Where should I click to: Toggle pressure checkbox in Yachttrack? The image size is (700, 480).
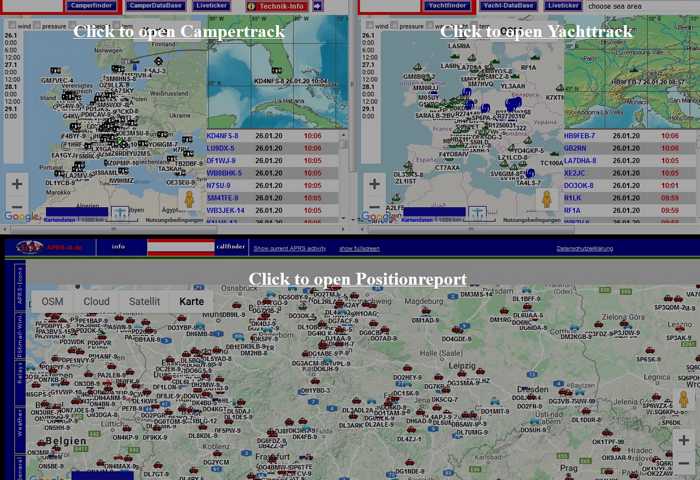pyautogui.click(x=394, y=26)
